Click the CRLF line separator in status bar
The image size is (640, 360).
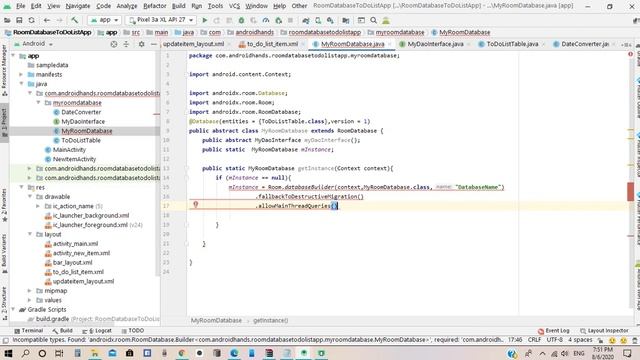[534, 340]
